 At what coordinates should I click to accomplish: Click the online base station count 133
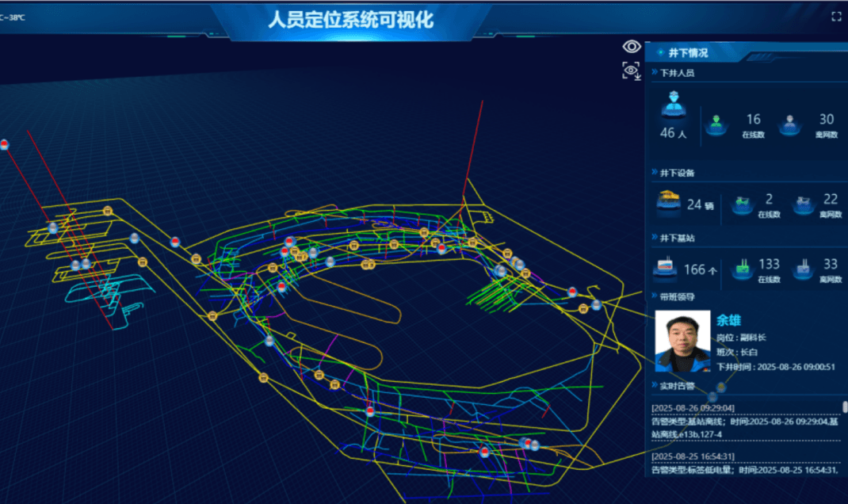tap(769, 264)
